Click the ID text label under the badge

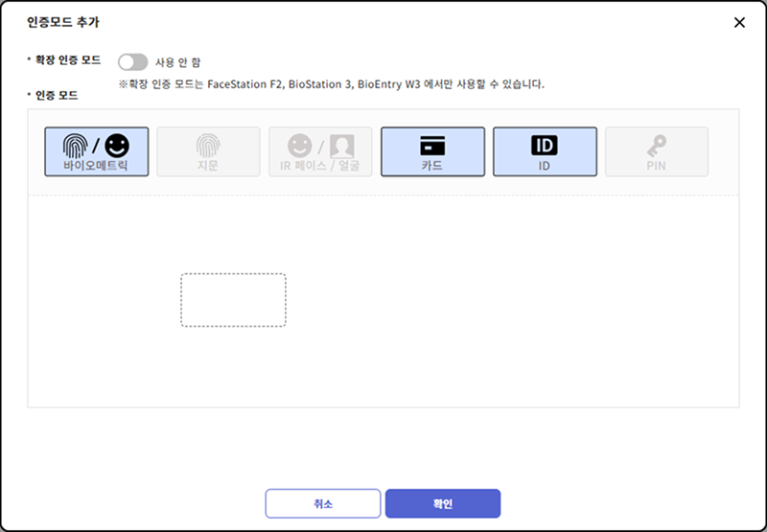click(x=545, y=166)
